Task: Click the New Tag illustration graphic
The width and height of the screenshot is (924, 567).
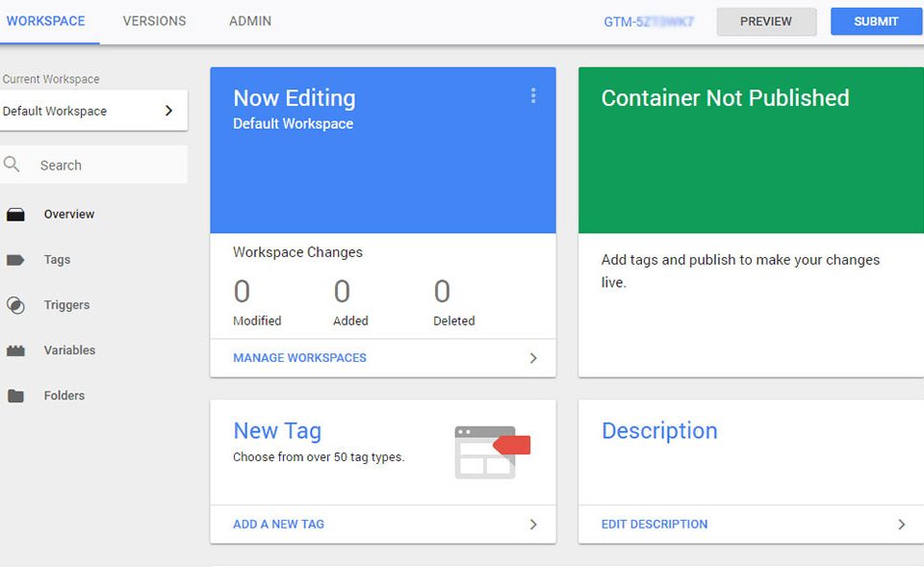Action: [492, 451]
